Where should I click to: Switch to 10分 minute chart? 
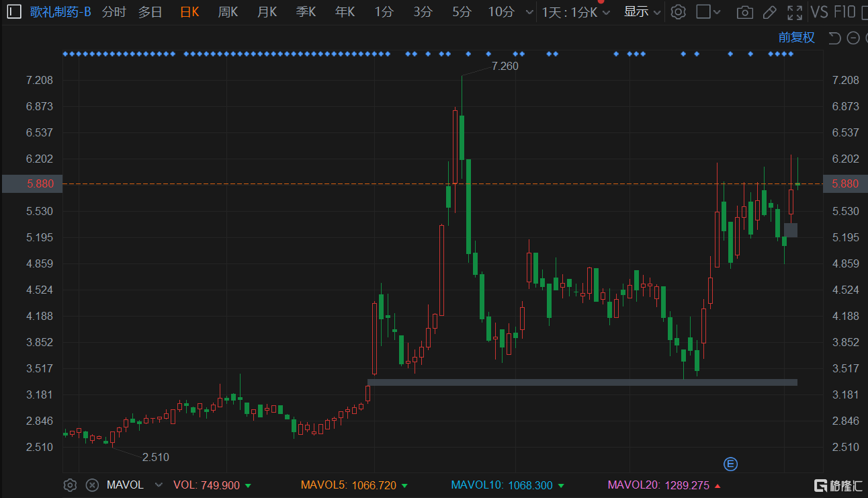point(501,12)
